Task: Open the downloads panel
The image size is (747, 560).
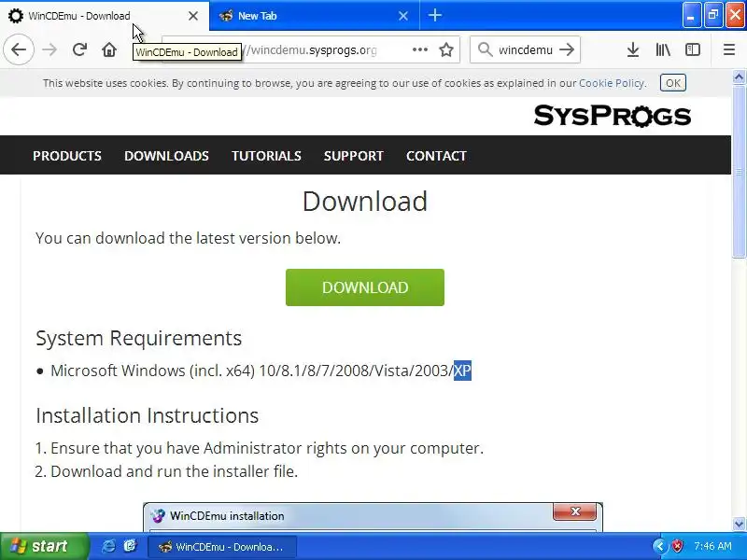Action: pyautogui.click(x=633, y=49)
